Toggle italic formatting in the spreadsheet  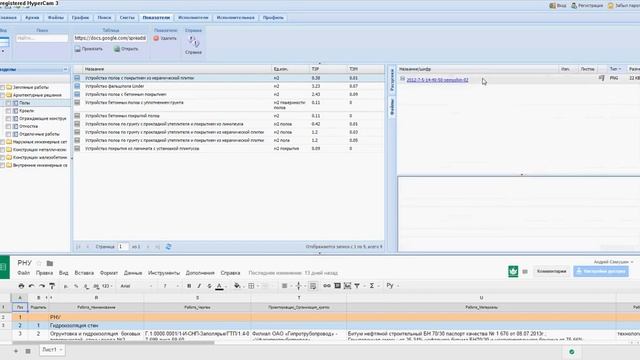[x=199, y=286]
